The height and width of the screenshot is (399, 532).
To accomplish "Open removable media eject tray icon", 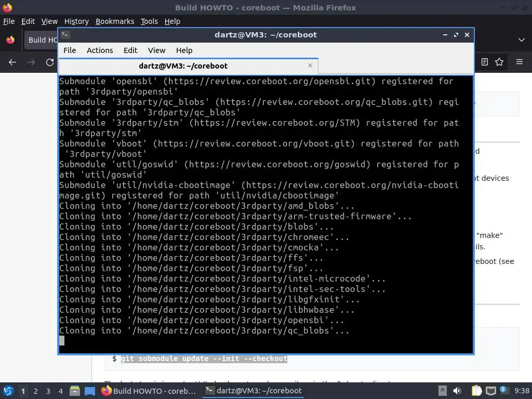I will coord(443,391).
